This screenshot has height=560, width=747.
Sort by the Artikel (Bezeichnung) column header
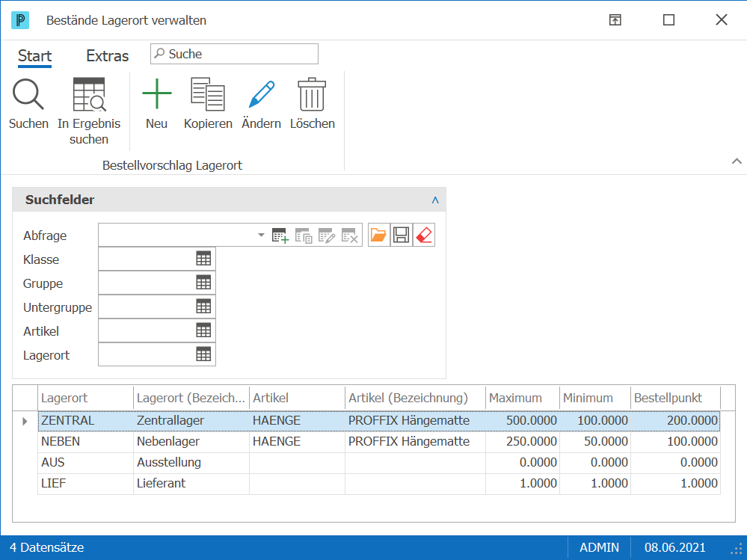tap(415, 398)
